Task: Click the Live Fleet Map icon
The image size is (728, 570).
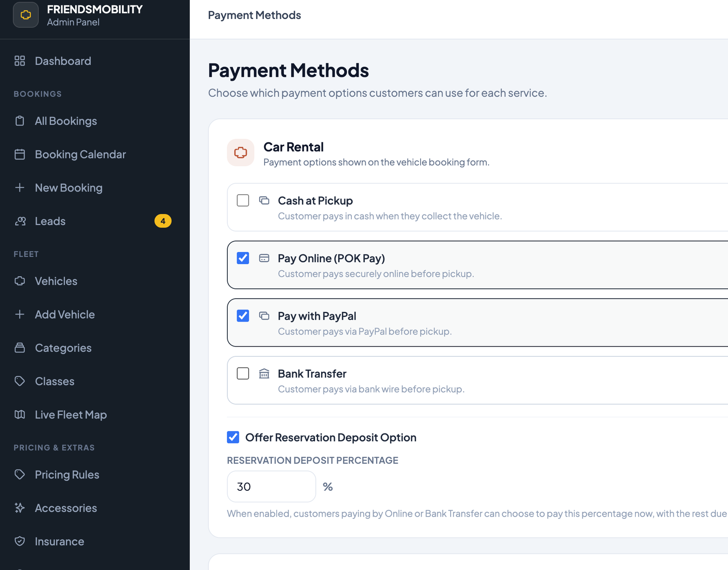Action: 20,414
